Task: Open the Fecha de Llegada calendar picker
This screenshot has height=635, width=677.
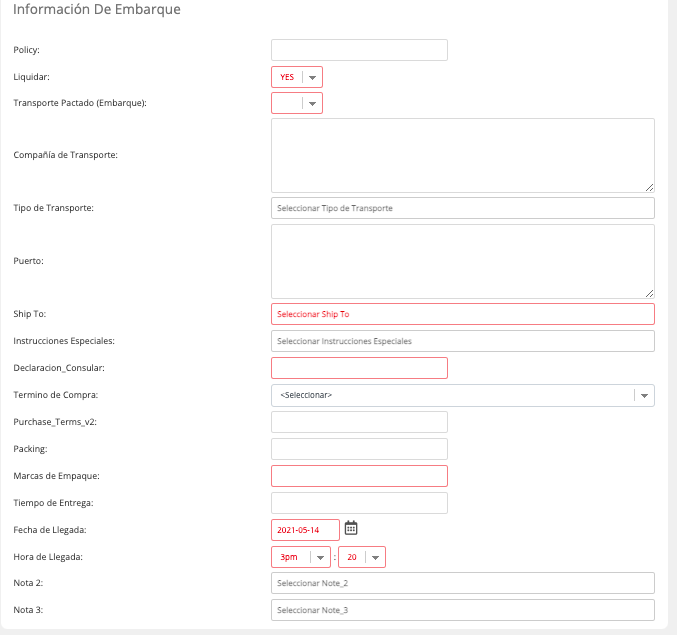Action: pos(351,528)
